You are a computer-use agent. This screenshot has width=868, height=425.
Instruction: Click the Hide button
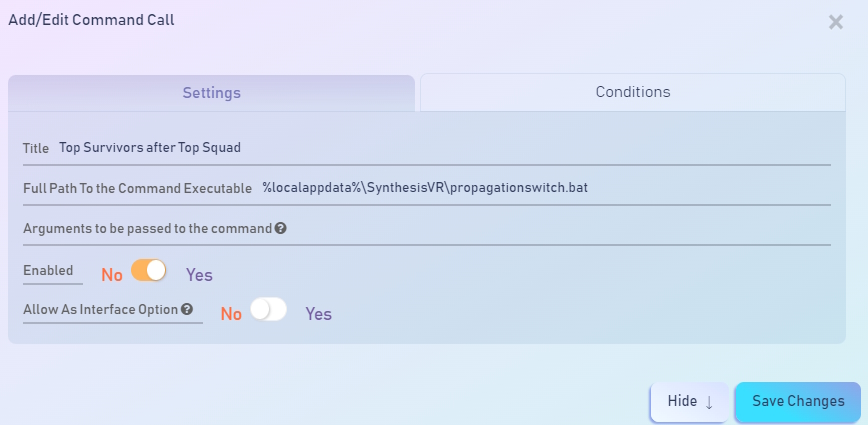(x=690, y=402)
